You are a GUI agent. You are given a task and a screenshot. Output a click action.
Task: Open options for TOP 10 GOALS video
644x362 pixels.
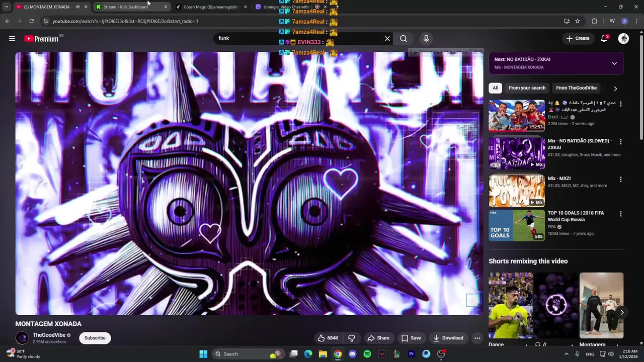[x=621, y=214]
